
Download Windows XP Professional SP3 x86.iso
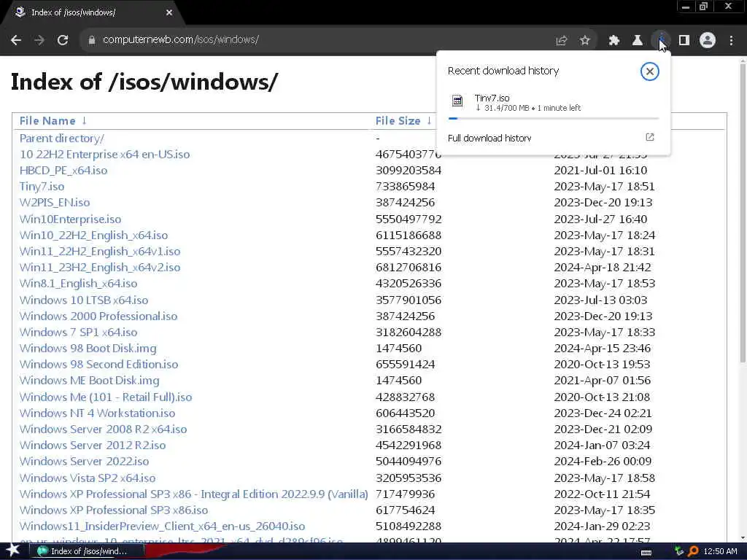click(113, 510)
